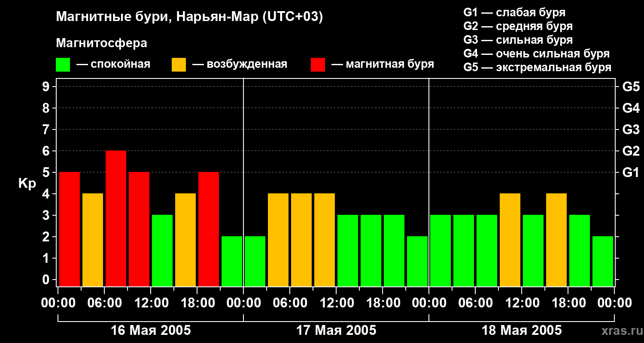Click the 'G2 — средняя буря' legend line

click(x=518, y=26)
